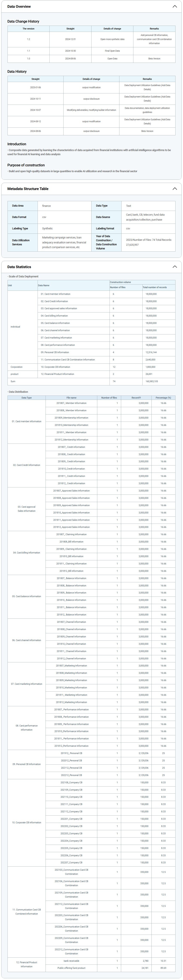
Task: Select the "finance" value cell
Action: 64,206
